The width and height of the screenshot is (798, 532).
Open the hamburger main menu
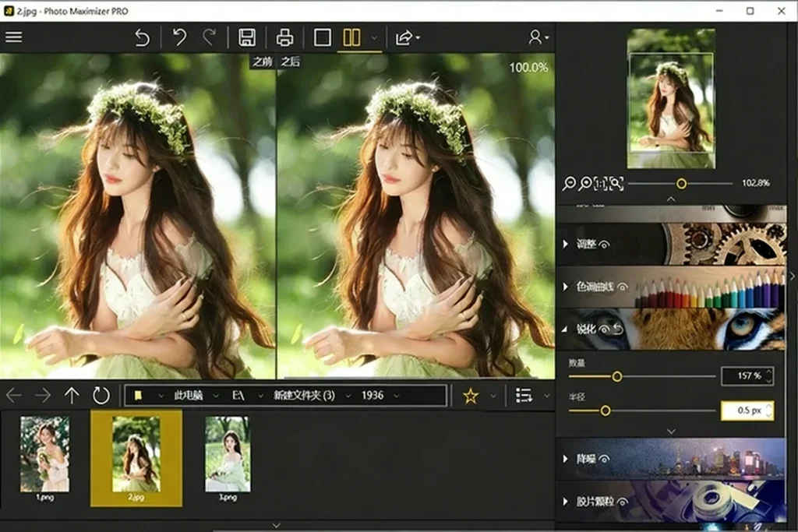pos(14,37)
